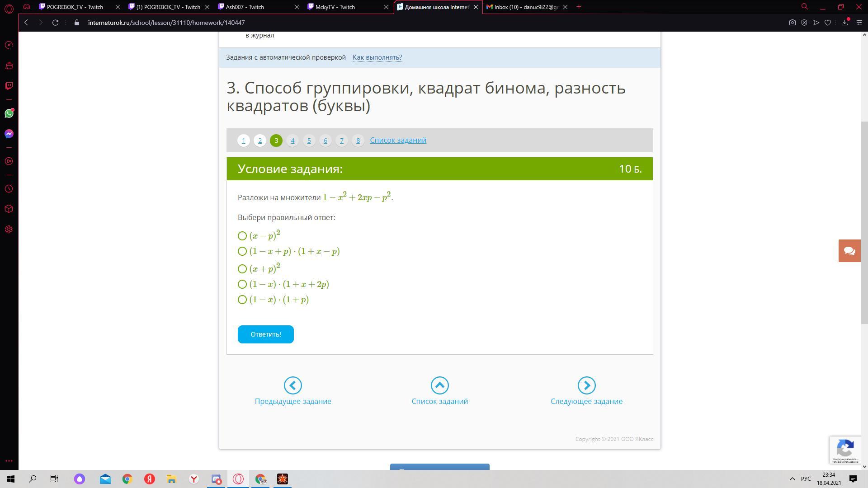Open Messenger in the Opera sidebar
This screenshot has width=868, height=488.
(9, 134)
